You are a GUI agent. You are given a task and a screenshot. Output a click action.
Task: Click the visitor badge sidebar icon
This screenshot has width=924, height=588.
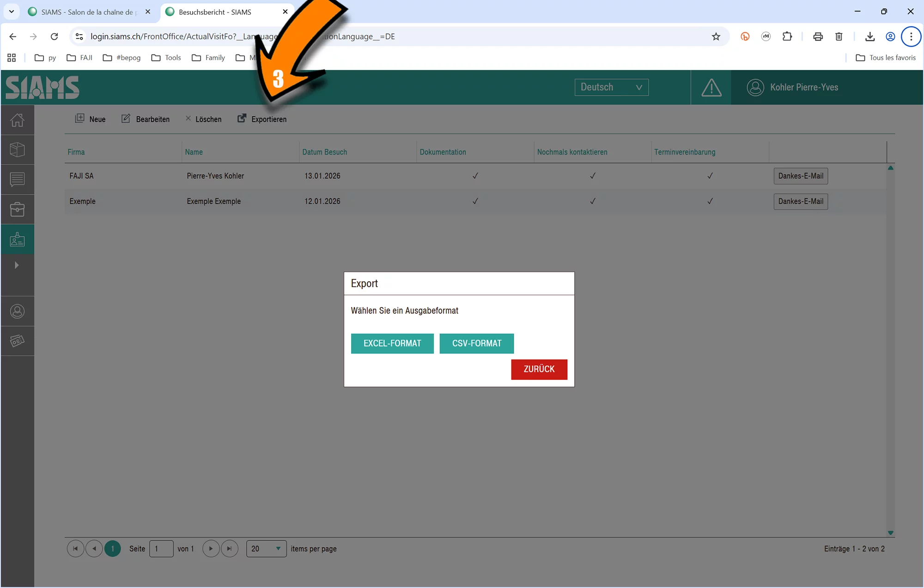tap(17, 239)
